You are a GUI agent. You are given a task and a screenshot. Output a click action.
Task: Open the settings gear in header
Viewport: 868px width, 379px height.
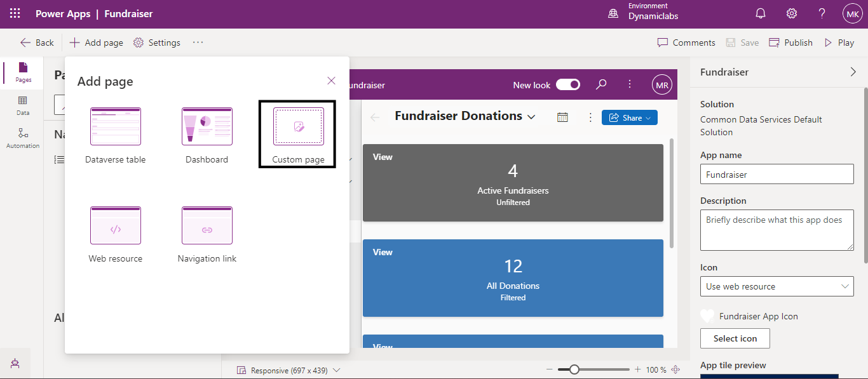coord(791,13)
